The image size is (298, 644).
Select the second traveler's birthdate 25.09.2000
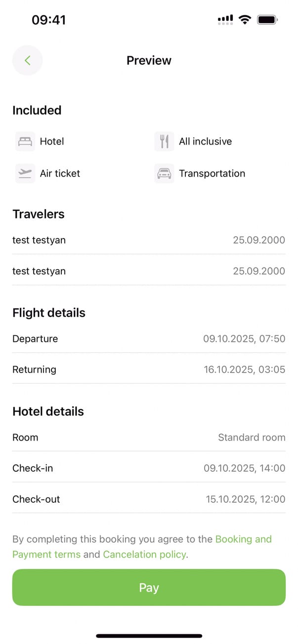(259, 271)
